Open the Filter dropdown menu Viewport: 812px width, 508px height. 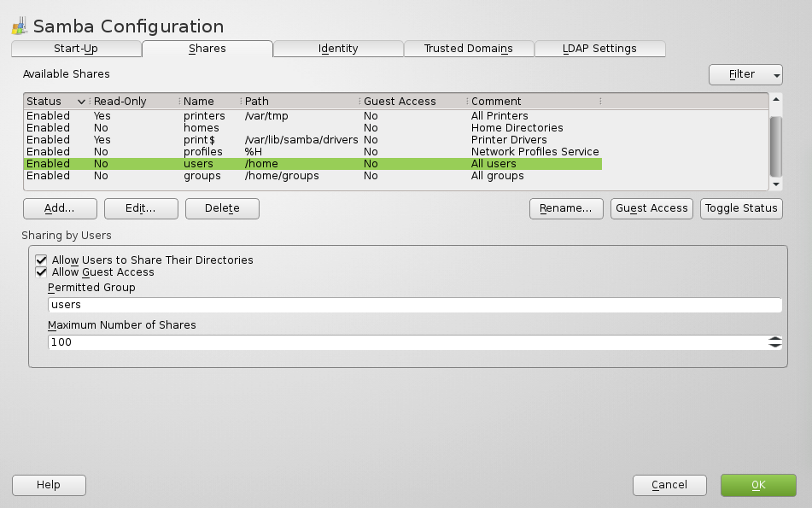(745, 74)
